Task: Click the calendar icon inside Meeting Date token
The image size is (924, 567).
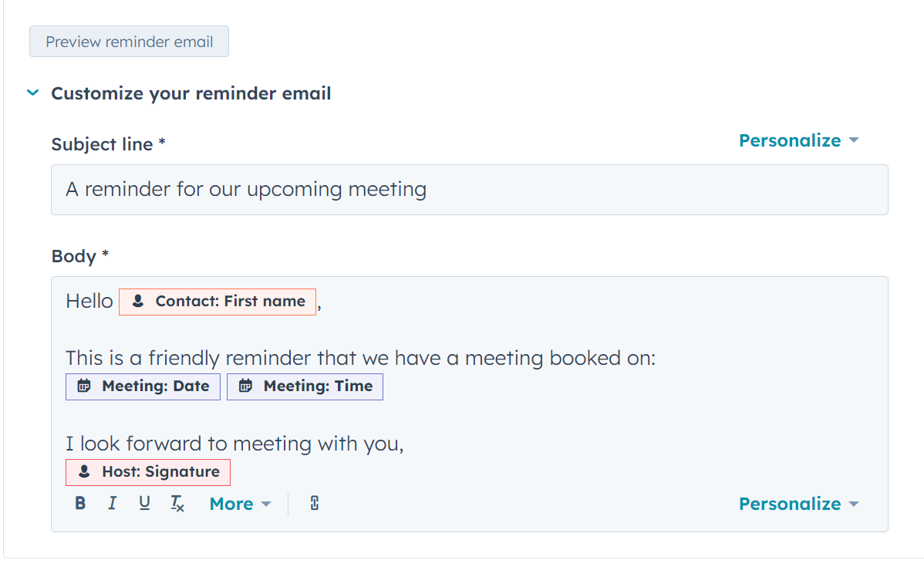Action: [85, 386]
